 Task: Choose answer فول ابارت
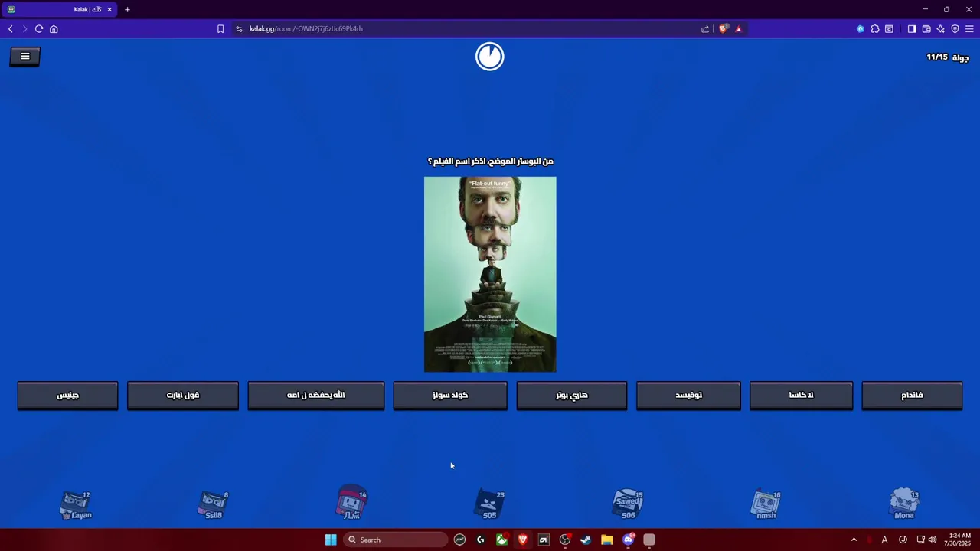(x=183, y=396)
